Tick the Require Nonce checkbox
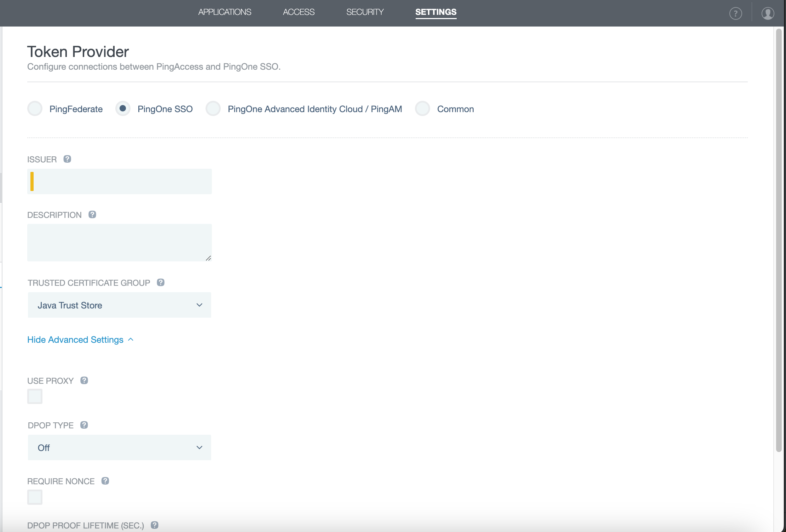Image resolution: width=786 pixels, height=532 pixels. [35, 497]
